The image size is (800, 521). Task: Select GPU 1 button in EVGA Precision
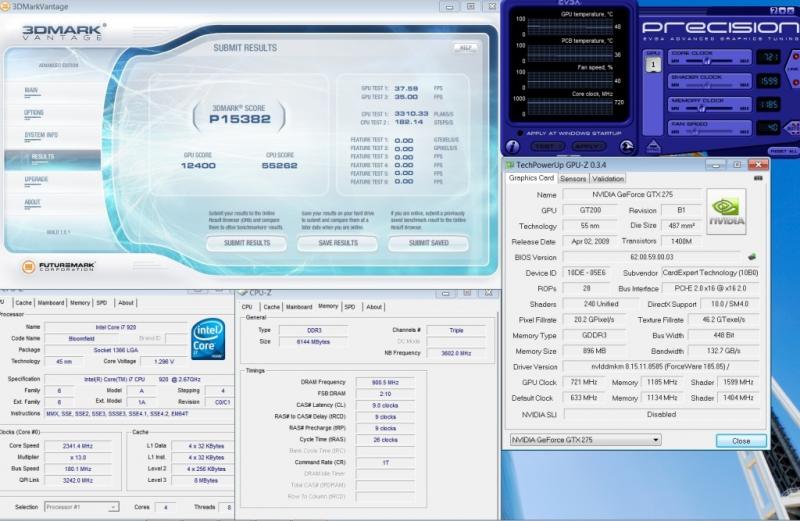(x=653, y=64)
